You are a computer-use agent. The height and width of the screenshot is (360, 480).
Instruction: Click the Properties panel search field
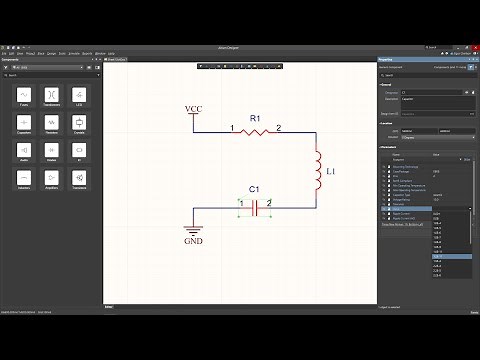[x=428, y=75]
